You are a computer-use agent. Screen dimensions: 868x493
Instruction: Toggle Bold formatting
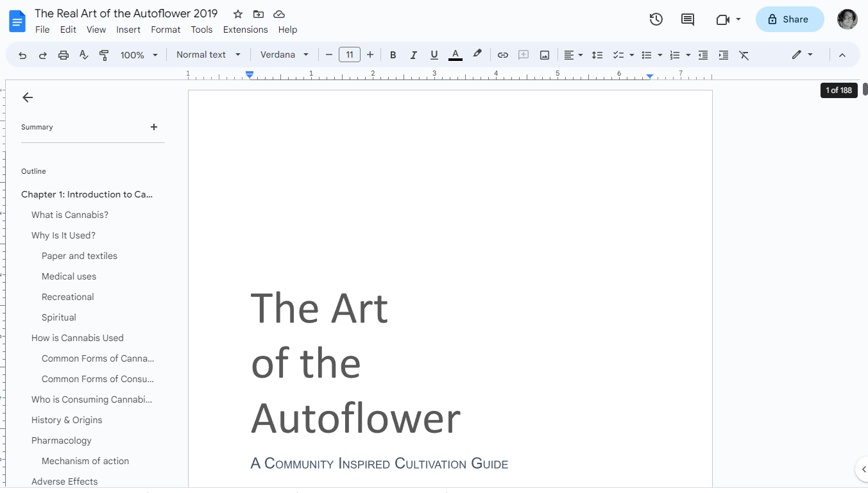point(393,55)
